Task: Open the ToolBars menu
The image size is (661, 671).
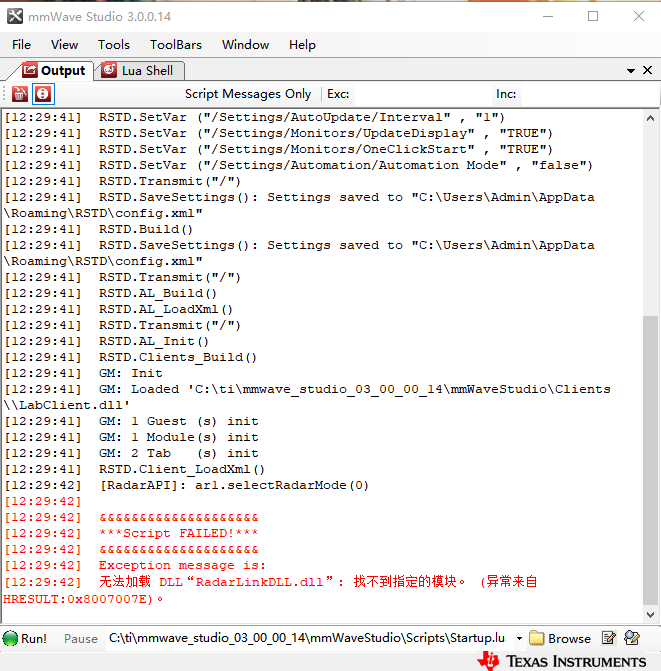Action: [x=175, y=44]
